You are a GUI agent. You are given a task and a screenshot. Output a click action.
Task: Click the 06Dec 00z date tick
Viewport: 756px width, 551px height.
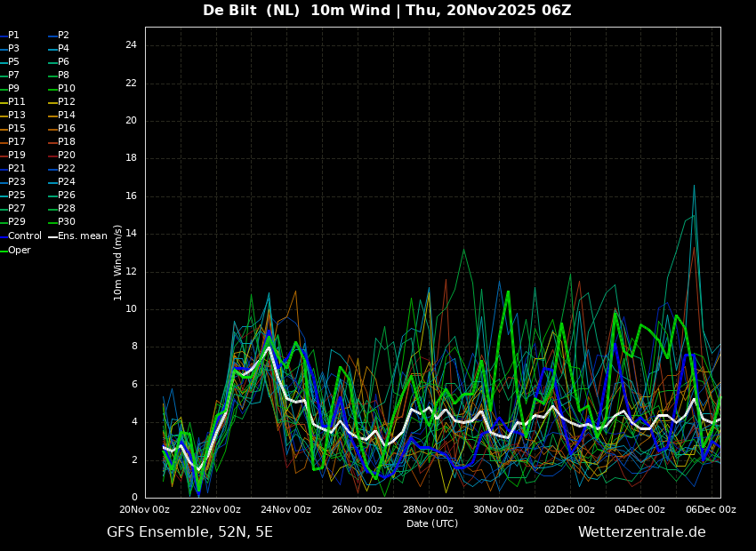[x=712, y=509]
